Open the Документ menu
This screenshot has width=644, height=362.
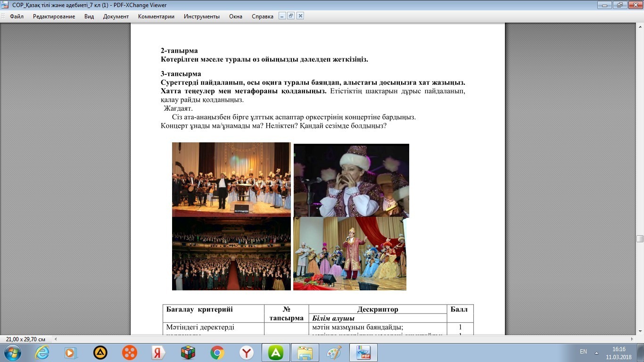[x=116, y=16]
